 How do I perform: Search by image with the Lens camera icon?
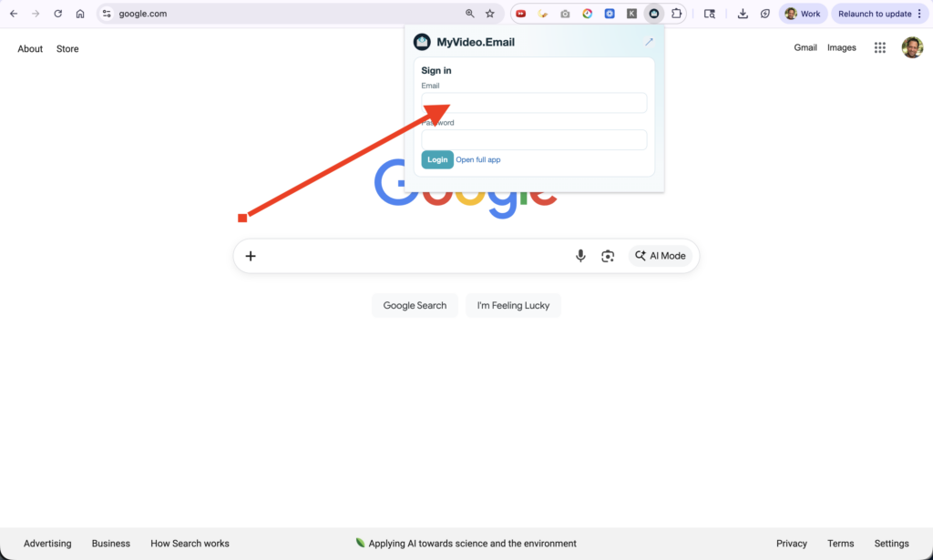(608, 256)
